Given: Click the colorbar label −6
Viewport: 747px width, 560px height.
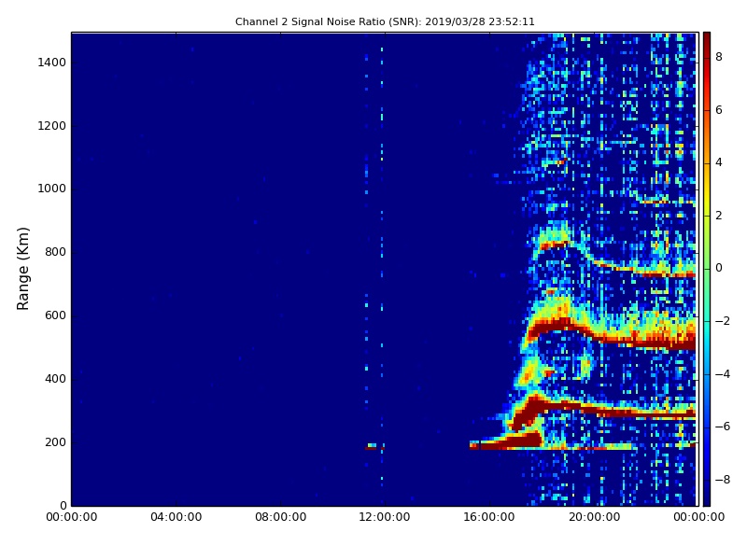Looking at the screenshot, I should [x=723, y=427].
